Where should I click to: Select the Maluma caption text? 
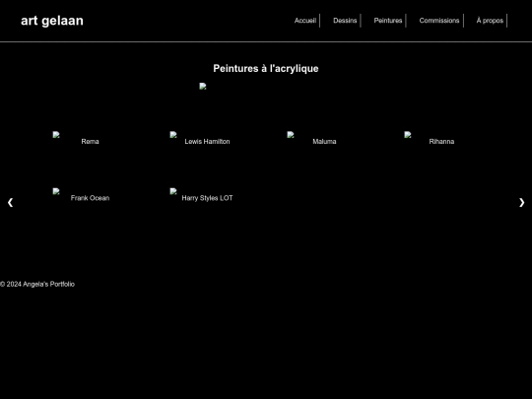click(x=324, y=142)
